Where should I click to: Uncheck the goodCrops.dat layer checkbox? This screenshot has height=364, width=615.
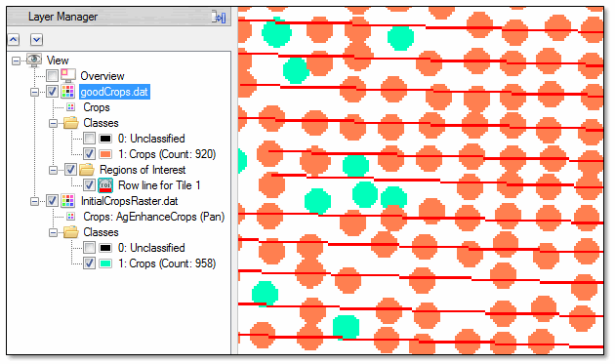(52, 92)
